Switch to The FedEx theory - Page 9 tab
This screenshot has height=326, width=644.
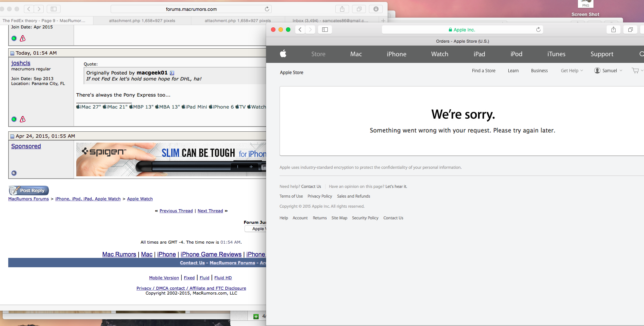pos(47,21)
